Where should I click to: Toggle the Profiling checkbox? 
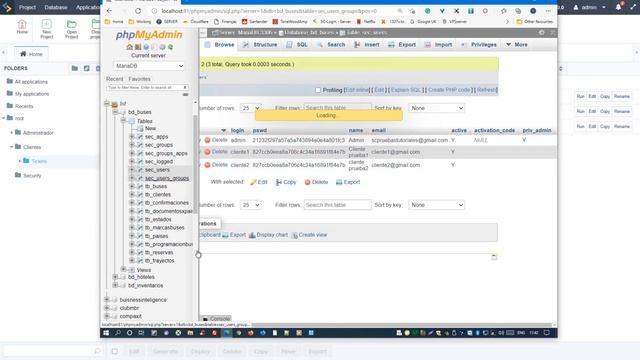click(x=318, y=90)
